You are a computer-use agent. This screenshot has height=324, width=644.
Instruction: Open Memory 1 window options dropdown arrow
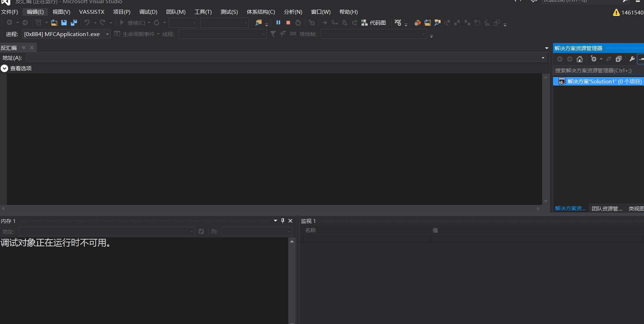tap(275, 221)
